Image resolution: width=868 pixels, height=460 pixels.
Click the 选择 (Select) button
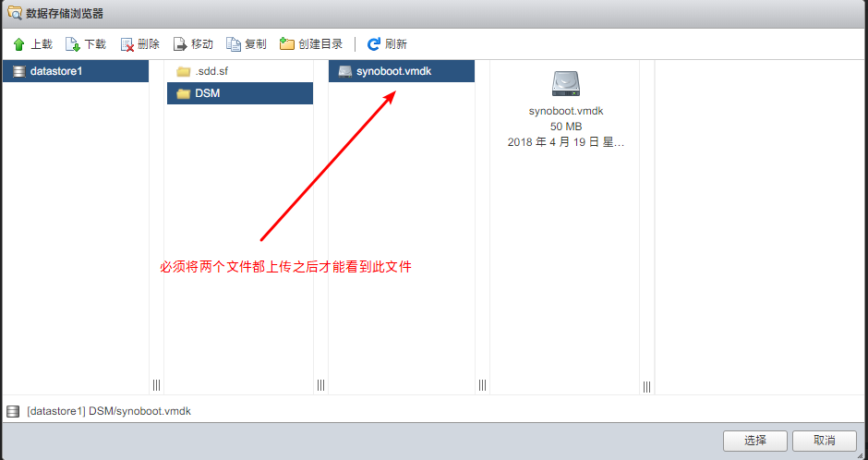(x=755, y=441)
